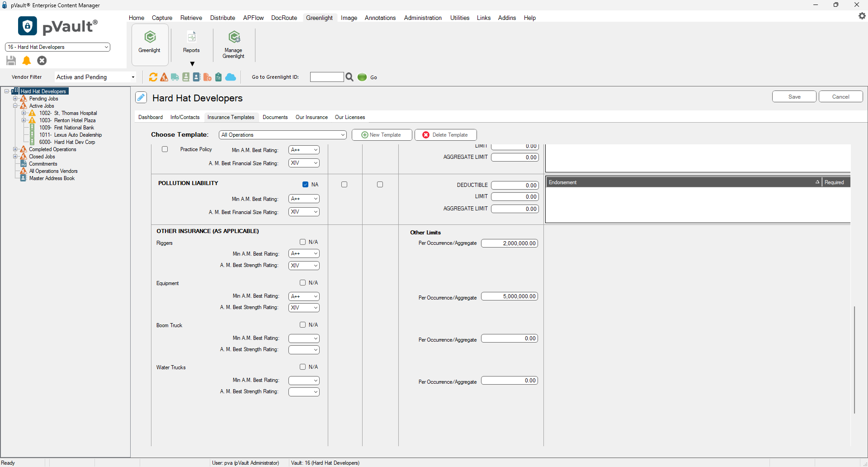The height and width of the screenshot is (467, 868).
Task: Click the blue address book icon
Action: point(197,77)
